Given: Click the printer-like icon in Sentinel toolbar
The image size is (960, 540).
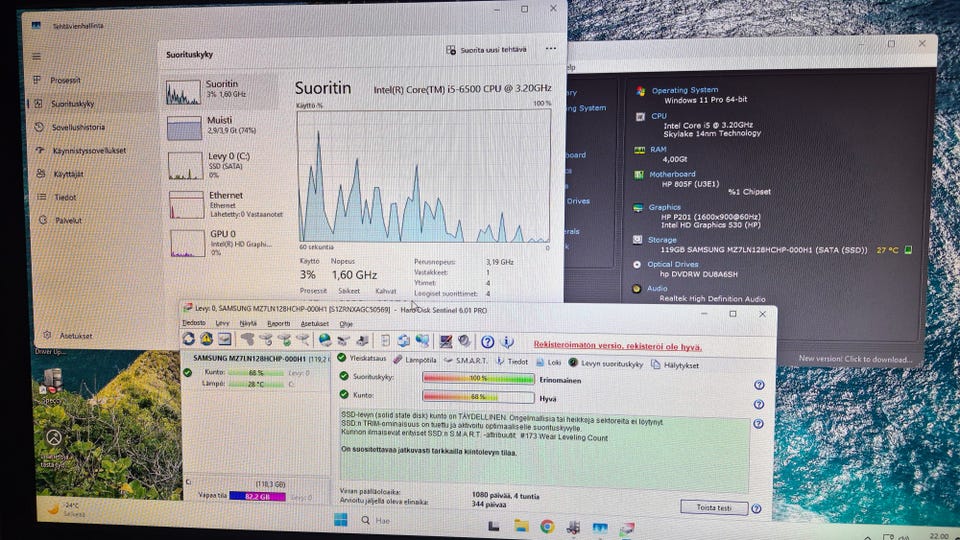Looking at the screenshot, I should pos(362,340).
